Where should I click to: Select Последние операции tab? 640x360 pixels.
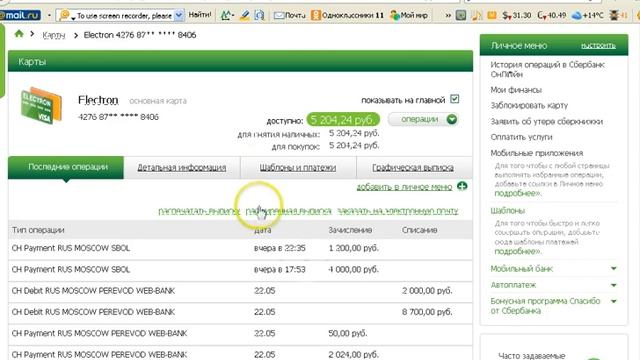pos(66,167)
